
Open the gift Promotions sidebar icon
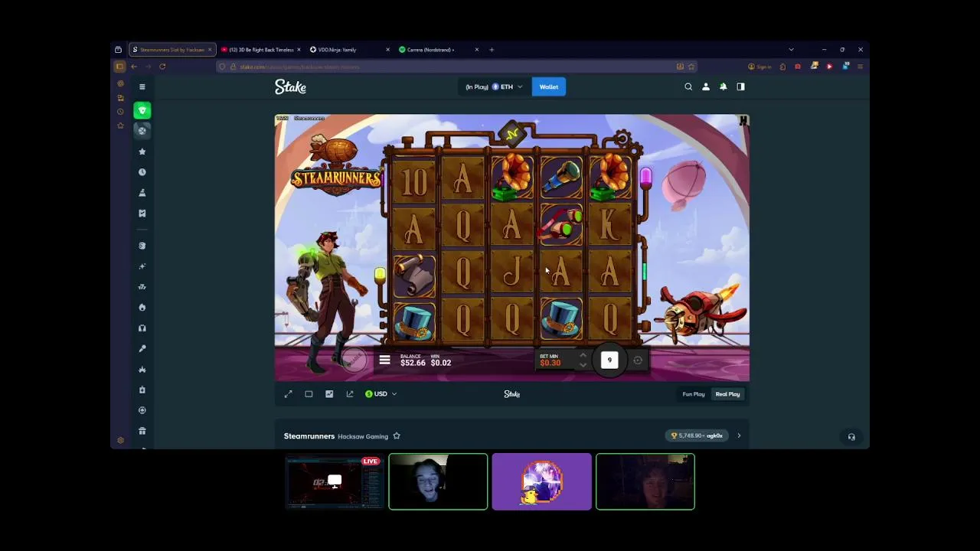point(142,431)
